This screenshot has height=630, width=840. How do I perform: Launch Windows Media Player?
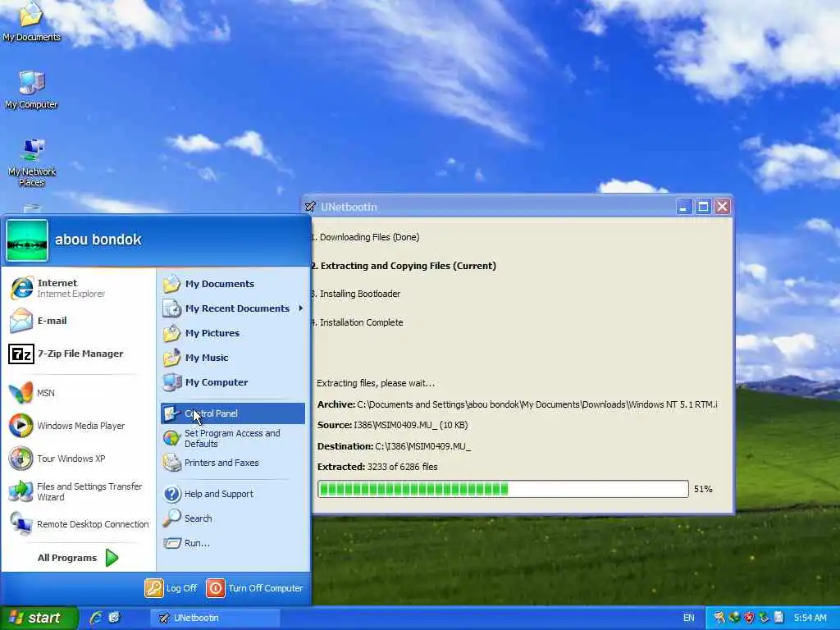(78, 426)
